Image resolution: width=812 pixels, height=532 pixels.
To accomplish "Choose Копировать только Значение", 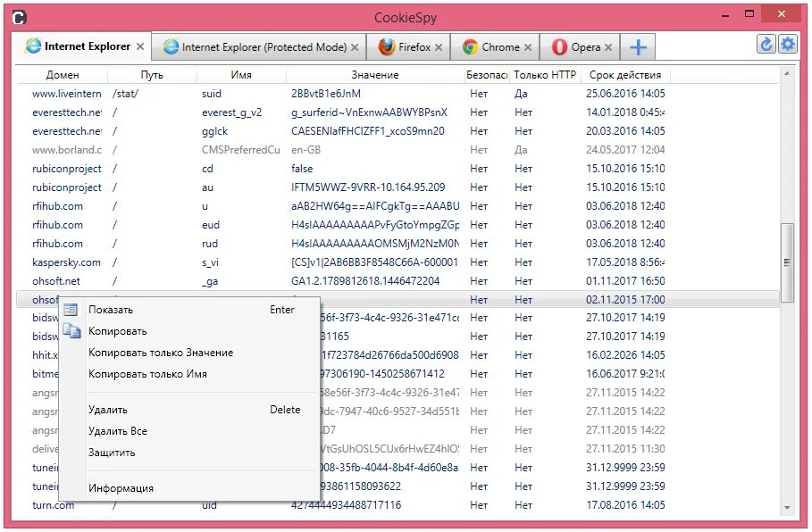I will (x=191, y=353).
